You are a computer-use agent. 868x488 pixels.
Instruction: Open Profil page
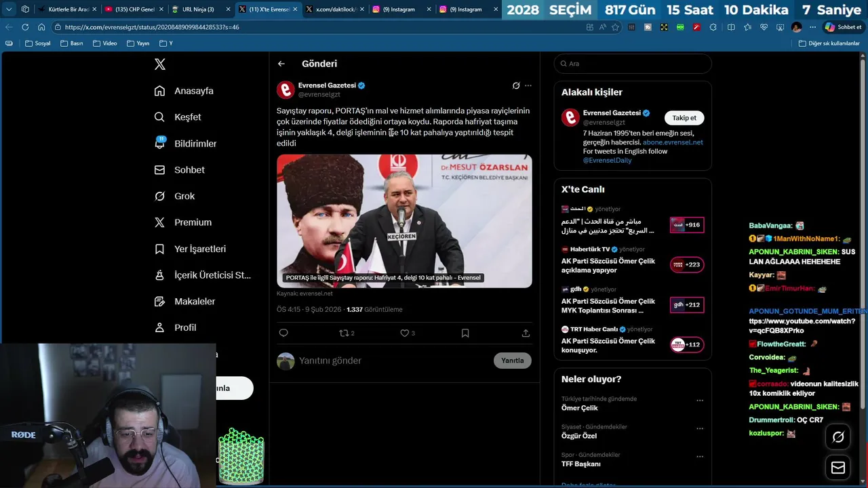(x=175, y=327)
